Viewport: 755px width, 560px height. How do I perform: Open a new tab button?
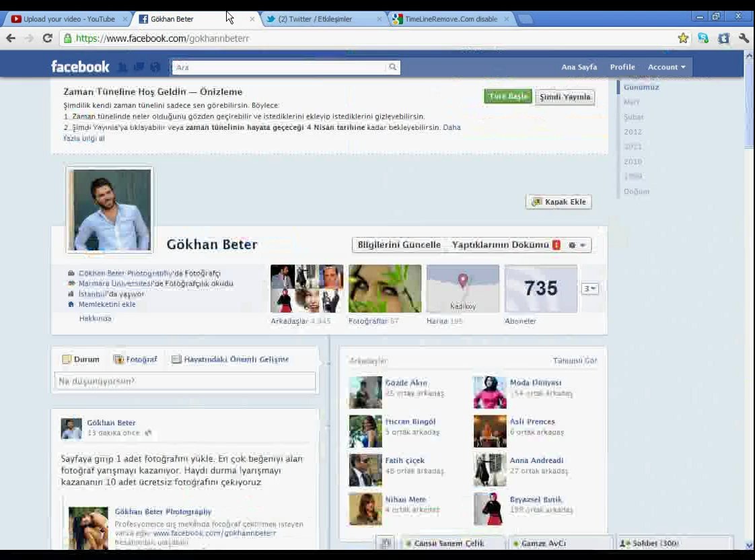[x=526, y=19]
